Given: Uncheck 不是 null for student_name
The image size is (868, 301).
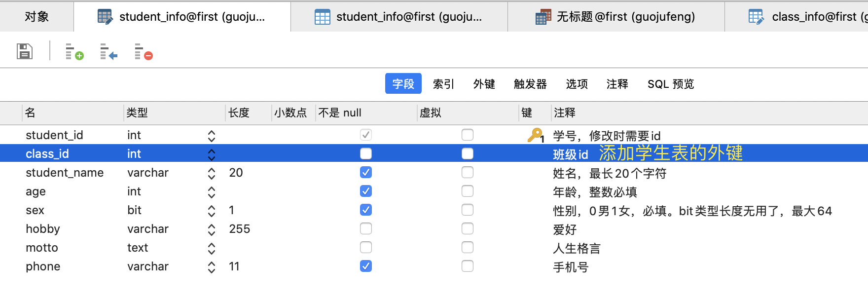Looking at the screenshot, I should point(366,172).
